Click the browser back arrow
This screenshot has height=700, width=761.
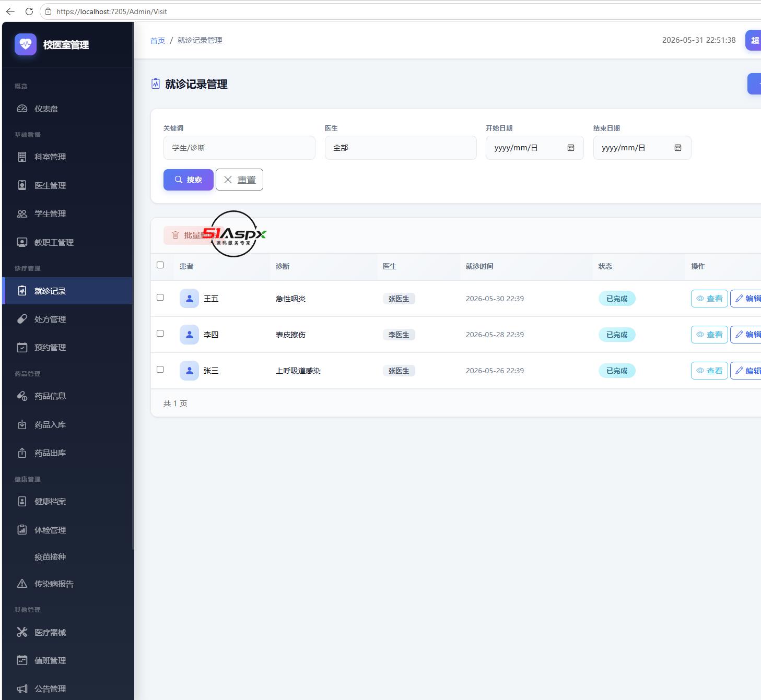coord(10,11)
